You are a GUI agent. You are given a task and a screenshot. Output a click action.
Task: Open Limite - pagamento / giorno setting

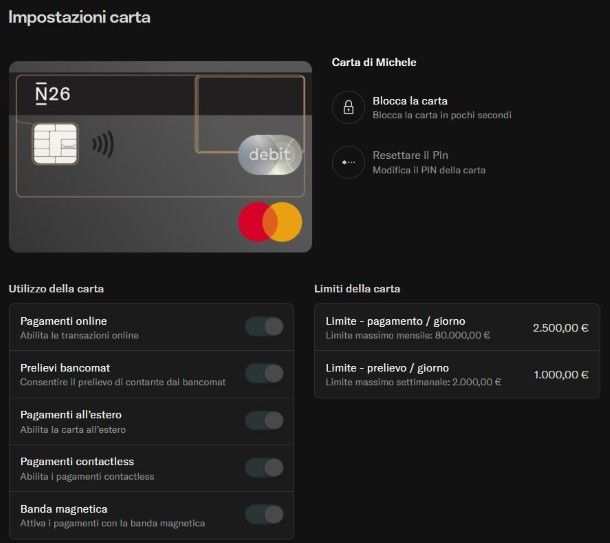pyautogui.click(x=457, y=328)
